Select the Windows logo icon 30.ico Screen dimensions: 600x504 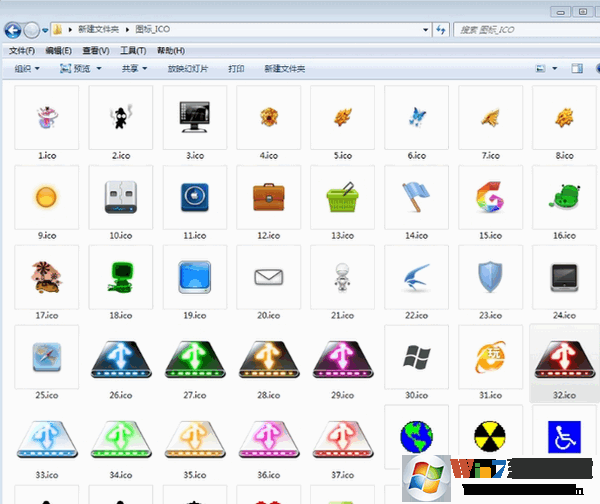(x=415, y=357)
